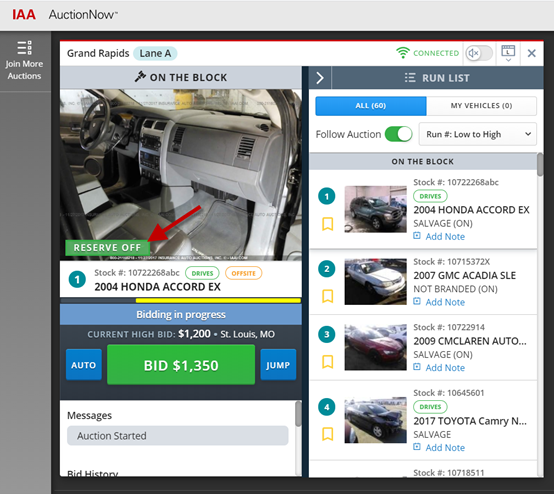Click the Connected wifi status icon

click(402, 53)
